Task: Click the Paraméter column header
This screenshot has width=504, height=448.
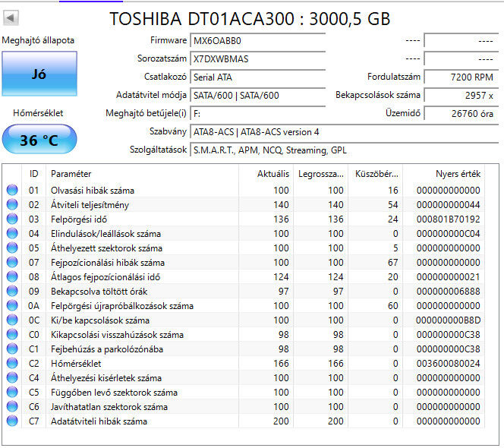Action: tap(142, 174)
